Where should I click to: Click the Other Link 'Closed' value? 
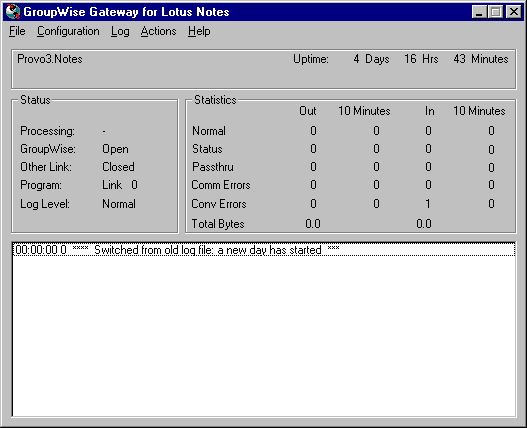(118, 167)
